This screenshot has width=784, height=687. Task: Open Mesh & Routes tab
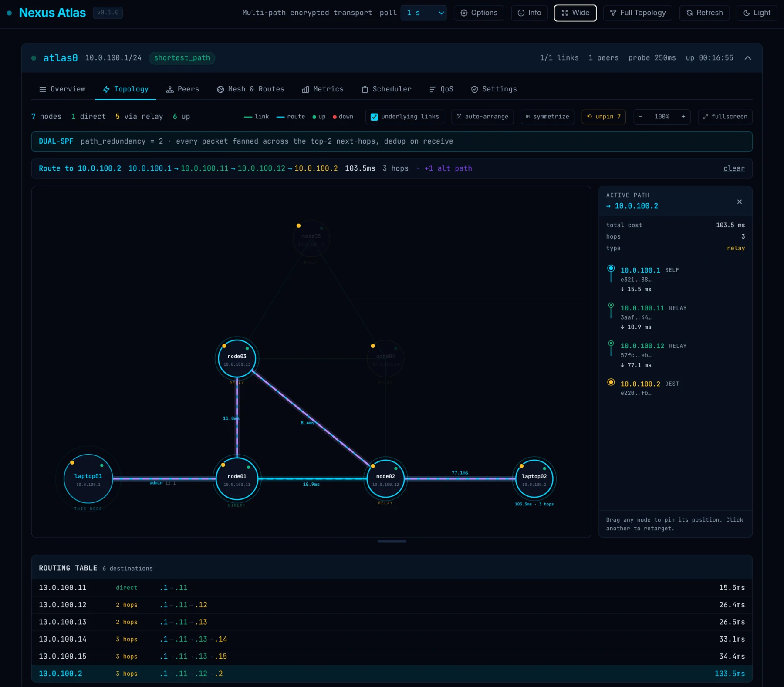tap(250, 89)
